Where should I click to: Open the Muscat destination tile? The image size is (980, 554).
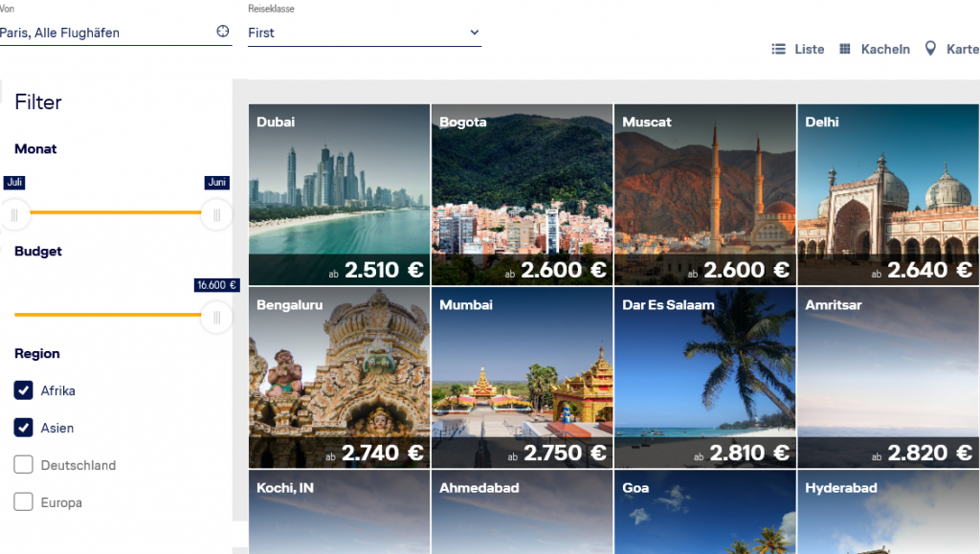(705, 195)
